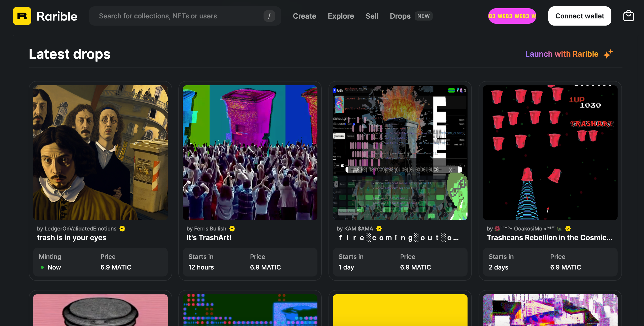This screenshot has height=326, width=644.
Task: Click verified badge next to KAMI$AMA
Action: click(x=379, y=228)
